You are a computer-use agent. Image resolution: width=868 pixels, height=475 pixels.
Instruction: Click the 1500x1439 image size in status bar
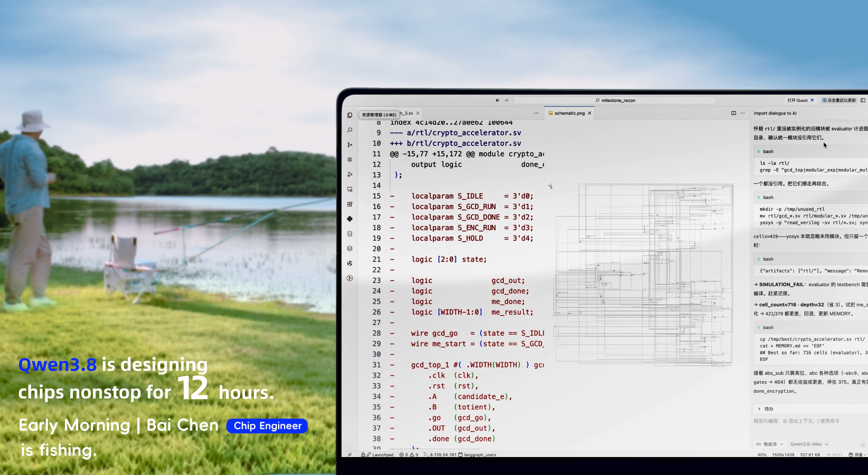coord(783,455)
